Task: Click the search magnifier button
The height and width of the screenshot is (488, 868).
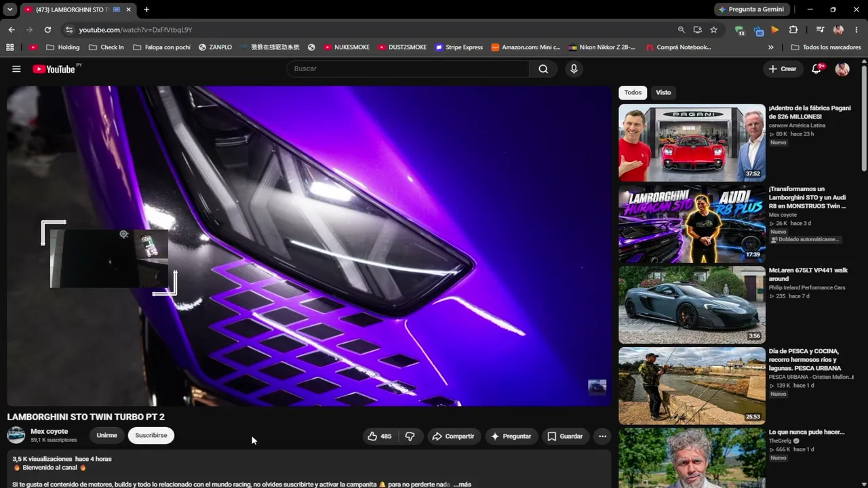Action: [x=543, y=69]
